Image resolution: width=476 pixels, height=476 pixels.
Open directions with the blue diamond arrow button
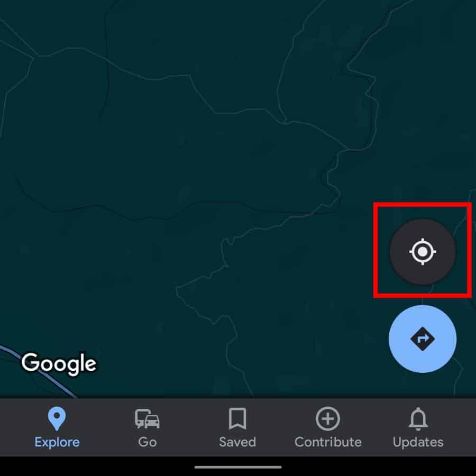tap(423, 339)
